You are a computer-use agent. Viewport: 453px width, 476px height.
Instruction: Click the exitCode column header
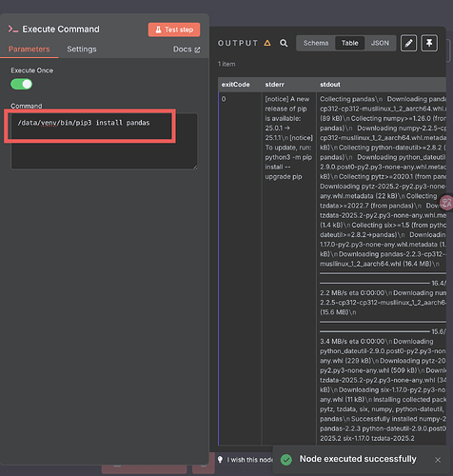coord(235,85)
